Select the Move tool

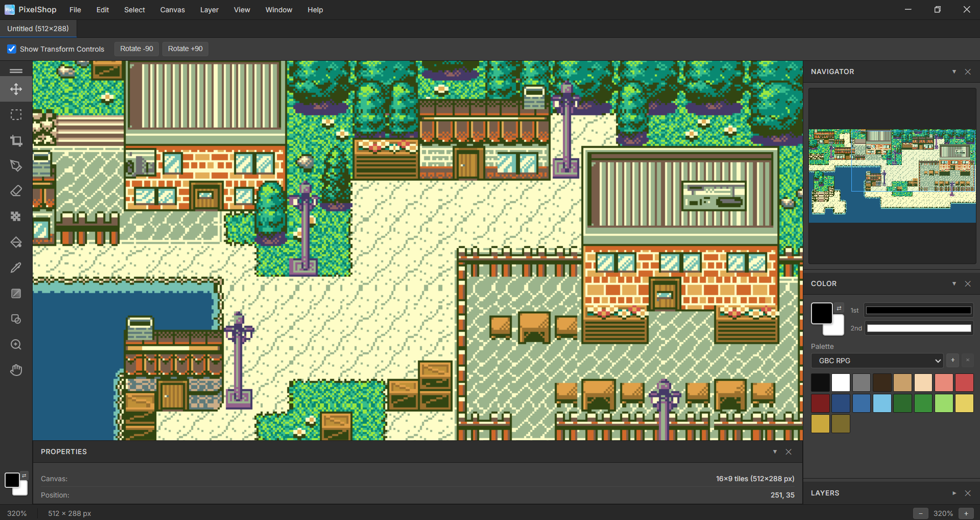(x=16, y=89)
